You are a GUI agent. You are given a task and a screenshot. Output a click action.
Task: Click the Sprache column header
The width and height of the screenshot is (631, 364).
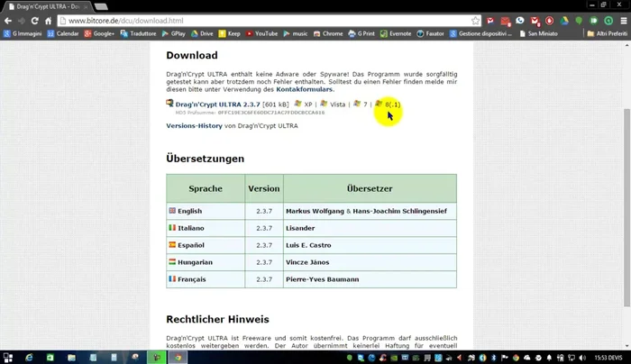tap(206, 188)
